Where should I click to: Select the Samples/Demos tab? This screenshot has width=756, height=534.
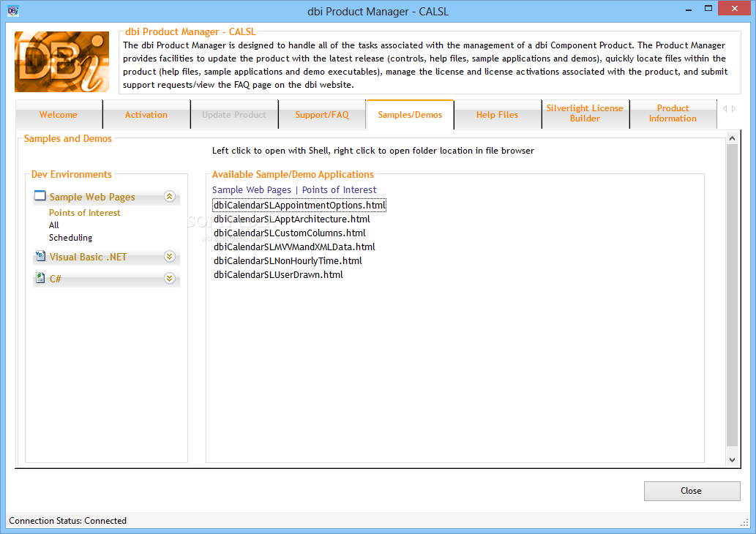tap(410, 115)
